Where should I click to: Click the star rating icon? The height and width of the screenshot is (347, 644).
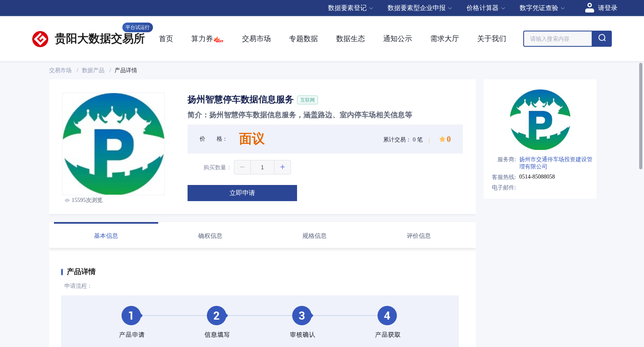tap(442, 139)
